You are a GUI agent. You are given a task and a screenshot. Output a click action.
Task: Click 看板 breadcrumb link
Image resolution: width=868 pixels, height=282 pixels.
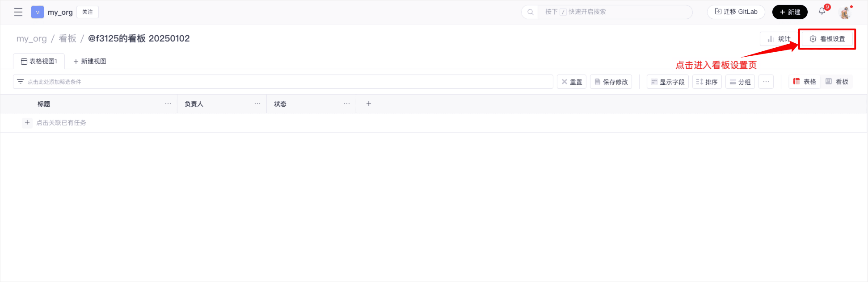click(67, 38)
